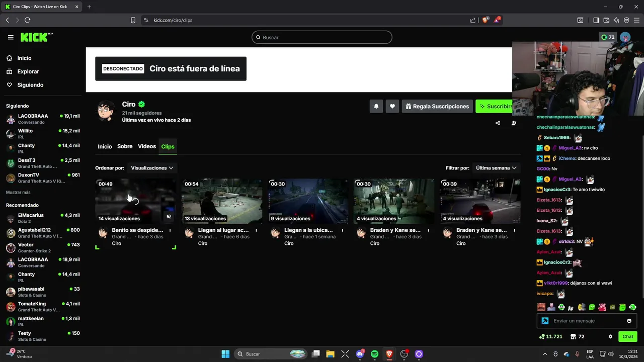Image resolution: width=644 pixels, height=362 pixels.
Task: Reload the page with browser refresh button
Action: [x=27, y=20]
